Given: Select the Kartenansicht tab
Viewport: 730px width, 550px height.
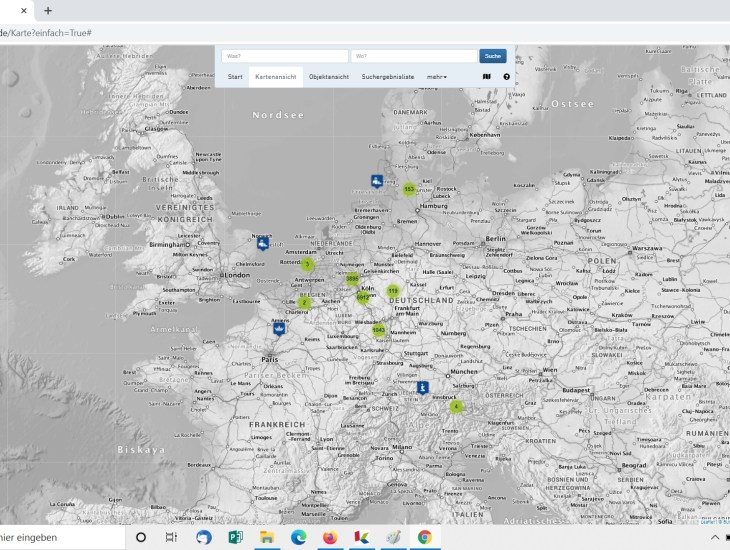Looking at the screenshot, I should [x=275, y=77].
